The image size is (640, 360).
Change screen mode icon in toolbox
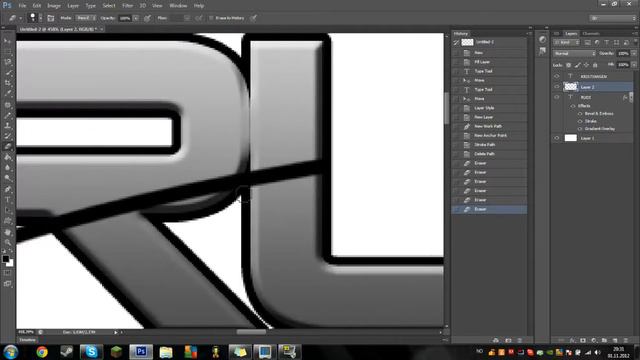7,283
